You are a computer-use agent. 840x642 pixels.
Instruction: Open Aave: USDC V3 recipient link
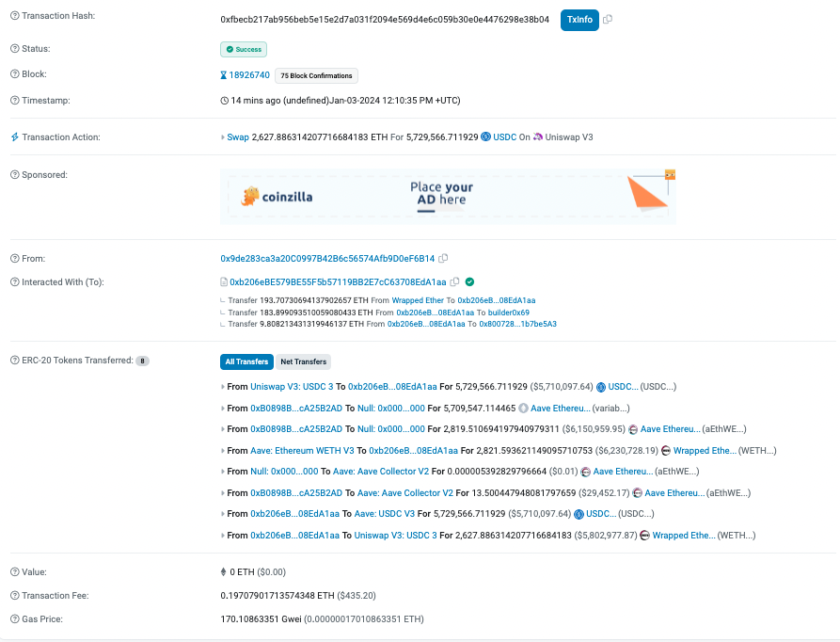point(385,514)
